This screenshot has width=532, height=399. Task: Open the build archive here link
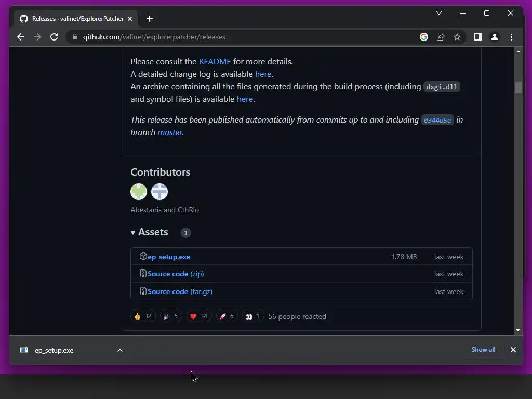coord(245,99)
